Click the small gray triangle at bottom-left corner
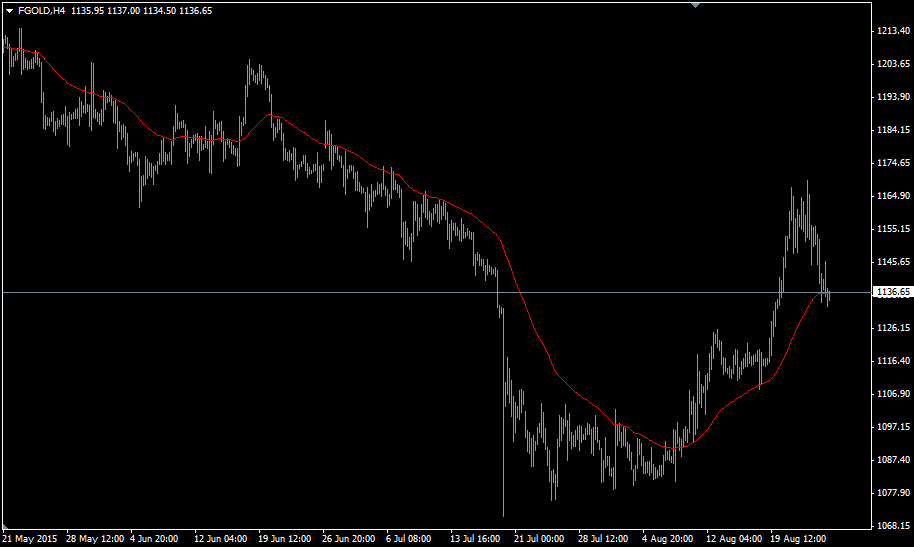 click(5, 527)
